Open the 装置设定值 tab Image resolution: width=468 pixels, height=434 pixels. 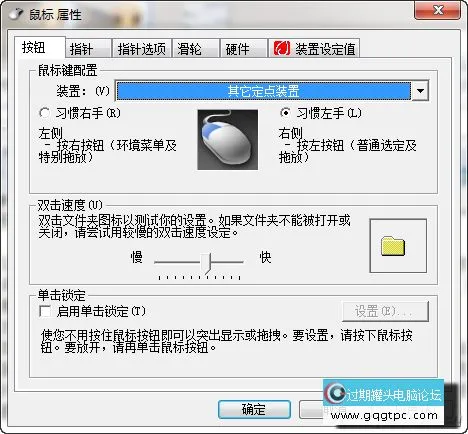click(314, 49)
